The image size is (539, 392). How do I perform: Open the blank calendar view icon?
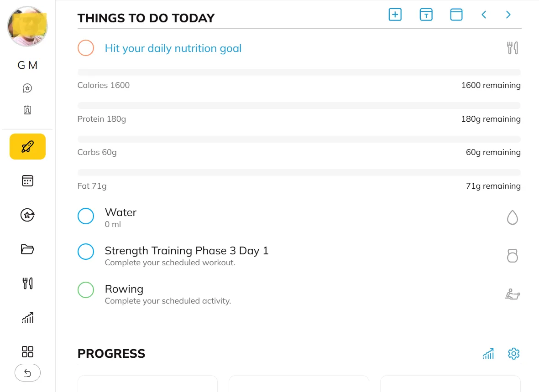[x=456, y=15]
